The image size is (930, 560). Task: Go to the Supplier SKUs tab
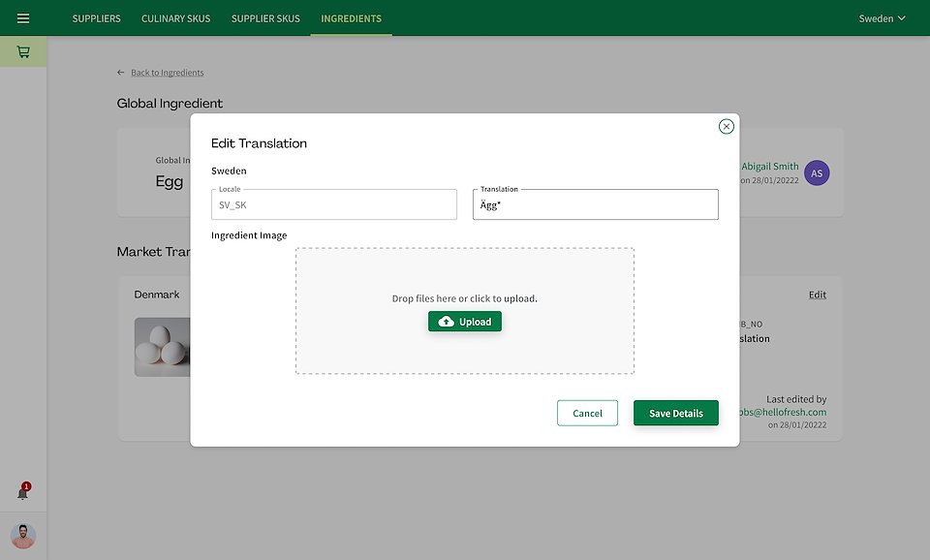(265, 18)
